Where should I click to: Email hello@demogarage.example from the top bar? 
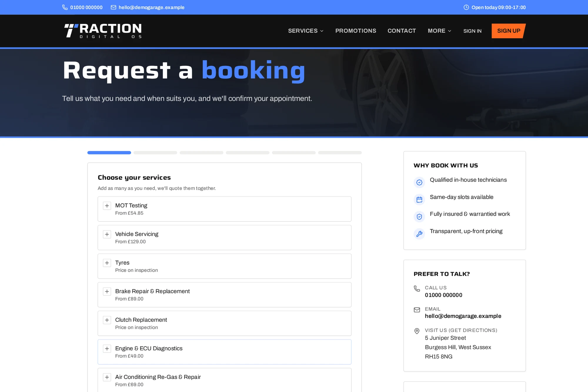pyautogui.click(x=152, y=7)
